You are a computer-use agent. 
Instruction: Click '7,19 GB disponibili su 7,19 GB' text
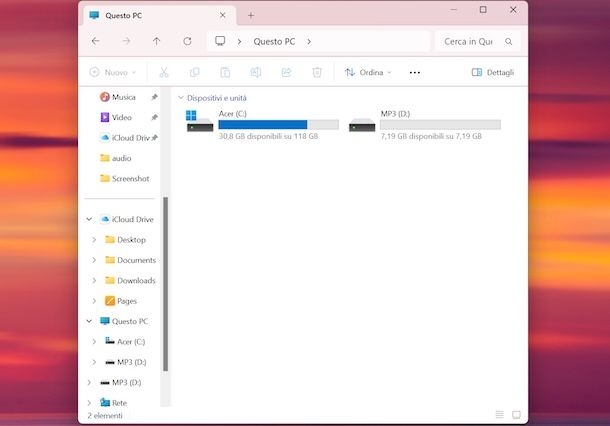[x=431, y=136]
